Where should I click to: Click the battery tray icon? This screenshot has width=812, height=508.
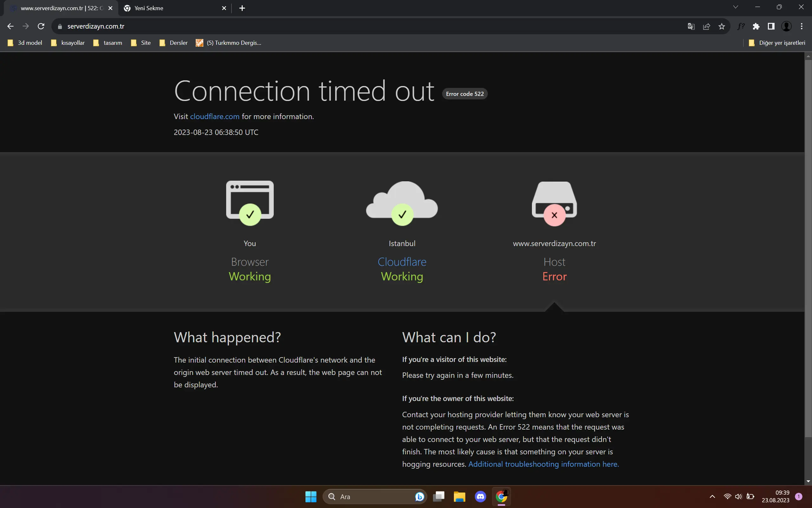pyautogui.click(x=750, y=497)
